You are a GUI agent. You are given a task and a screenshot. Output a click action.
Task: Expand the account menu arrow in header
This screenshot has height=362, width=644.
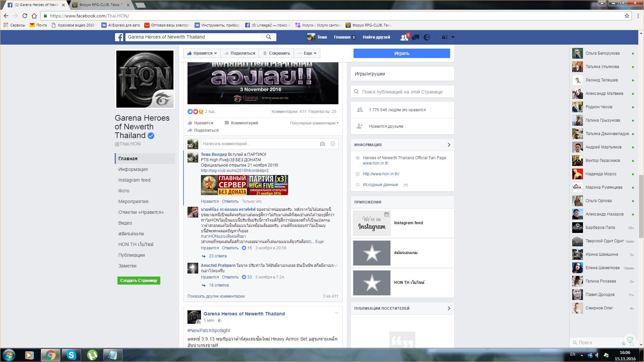(x=453, y=37)
